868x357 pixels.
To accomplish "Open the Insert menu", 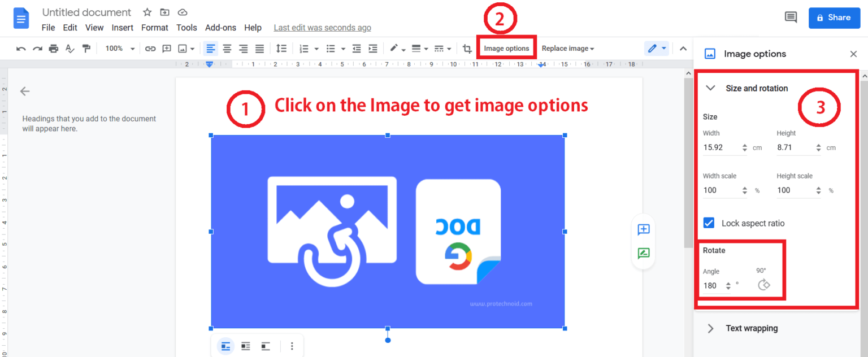I will (x=122, y=27).
